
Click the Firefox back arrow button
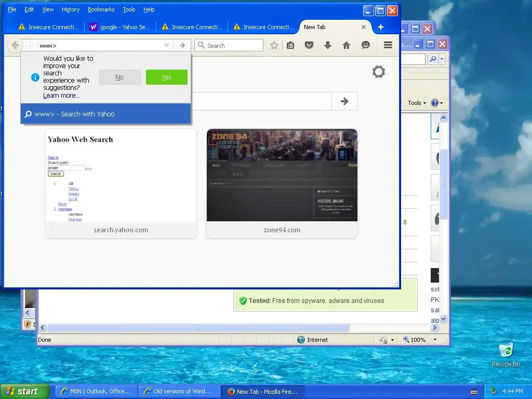pos(15,45)
